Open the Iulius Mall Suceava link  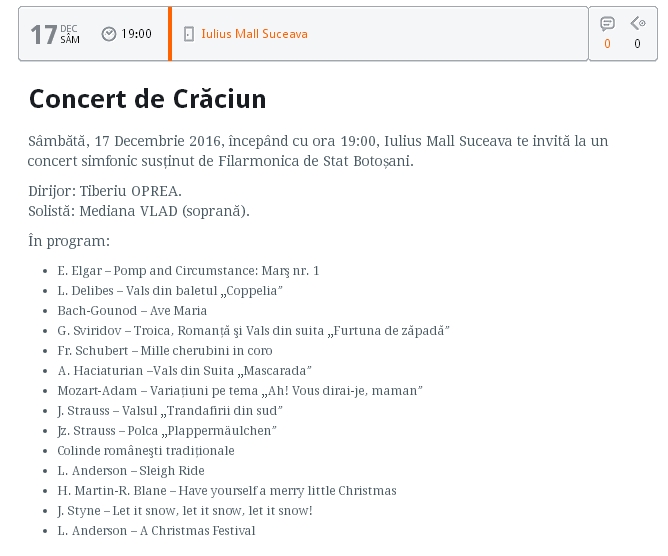254,34
